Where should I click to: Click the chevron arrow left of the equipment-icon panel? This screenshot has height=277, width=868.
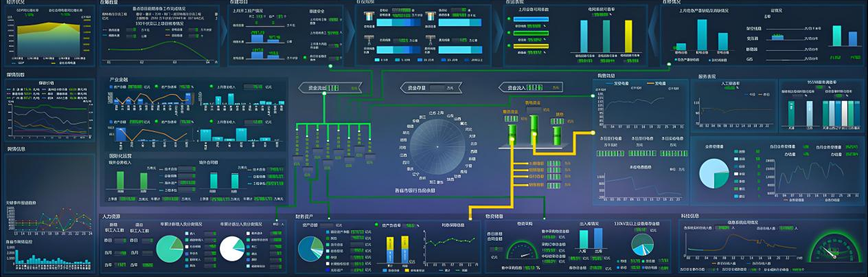pos(350,34)
